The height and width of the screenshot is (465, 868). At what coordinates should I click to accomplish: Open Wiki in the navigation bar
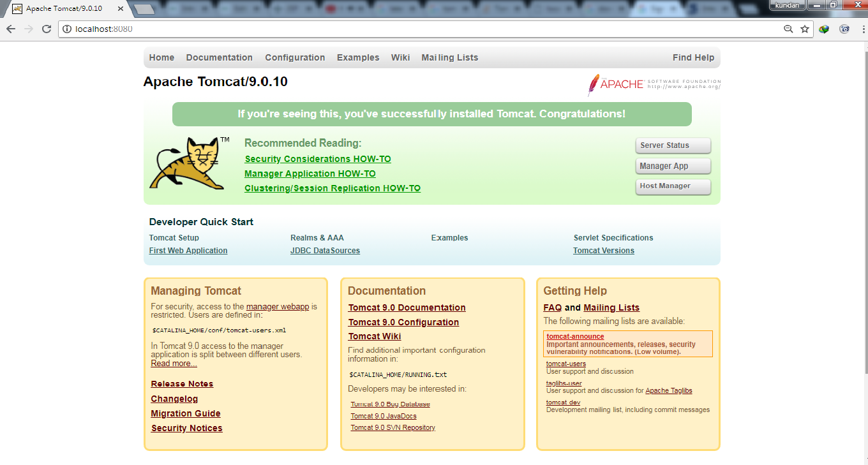[401, 57]
